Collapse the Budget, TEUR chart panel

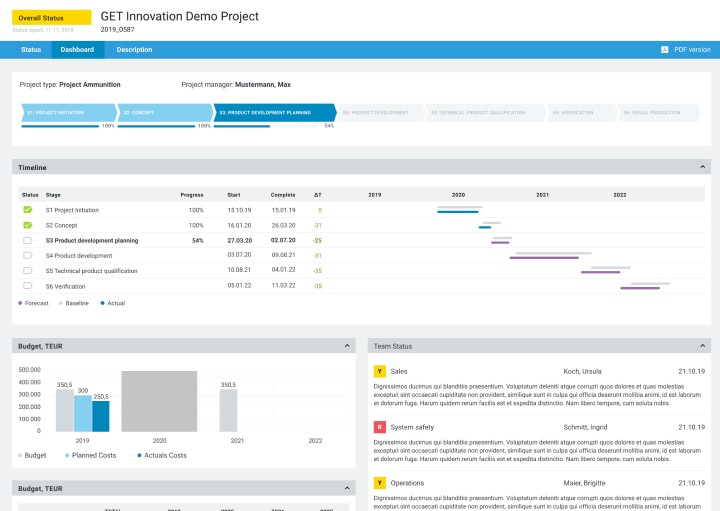[347, 346]
